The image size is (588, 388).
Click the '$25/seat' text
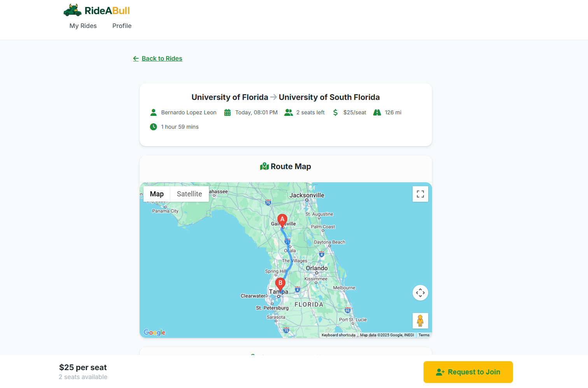coord(355,112)
